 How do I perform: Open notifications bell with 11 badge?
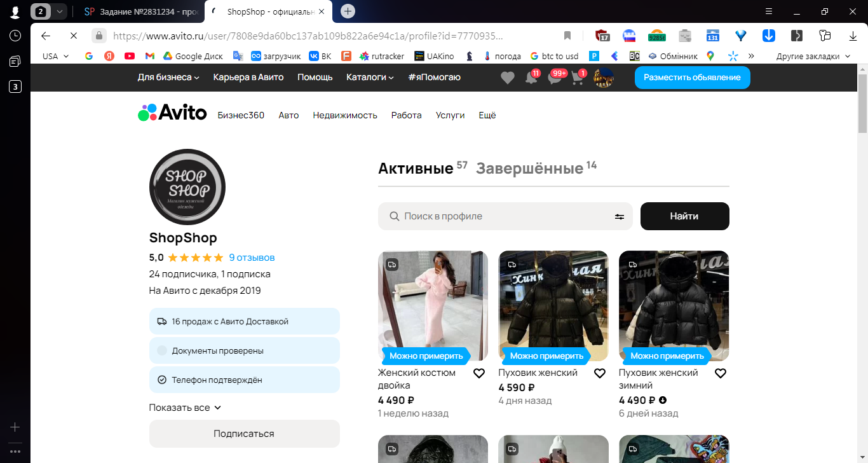[x=532, y=77]
